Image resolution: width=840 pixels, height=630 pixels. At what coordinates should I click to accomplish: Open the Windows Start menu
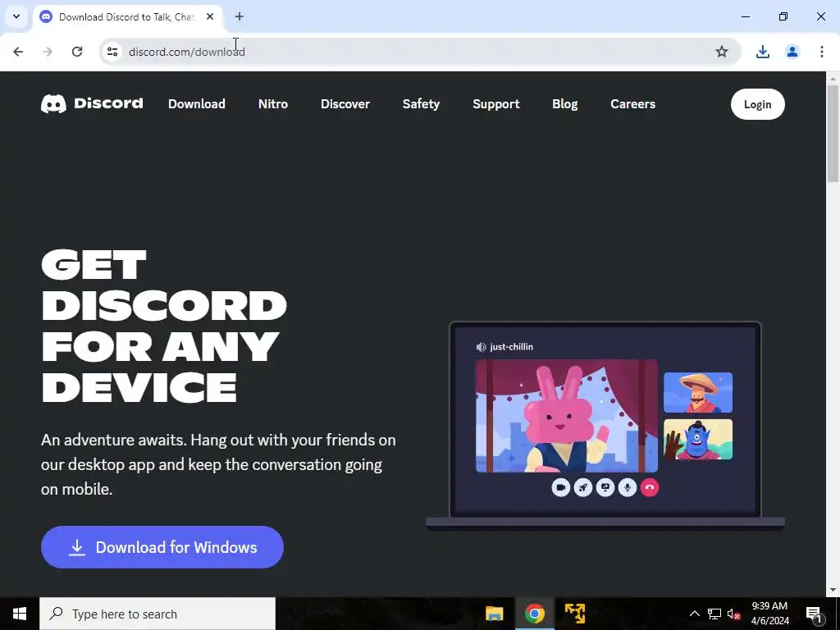[20, 614]
